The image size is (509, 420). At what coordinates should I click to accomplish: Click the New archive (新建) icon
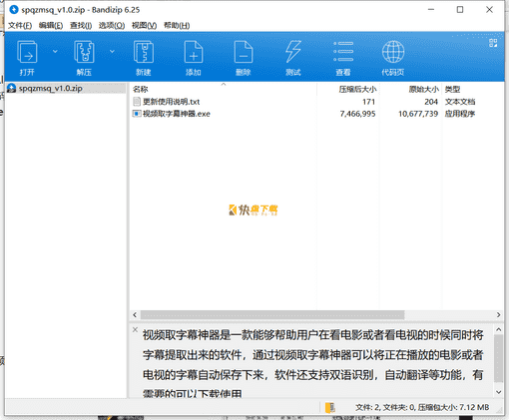click(144, 52)
